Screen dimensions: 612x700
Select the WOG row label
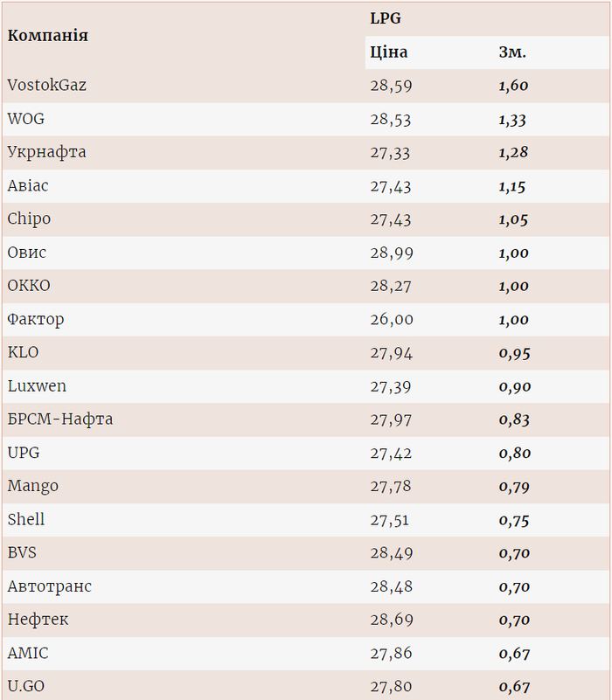pos(26,119)
